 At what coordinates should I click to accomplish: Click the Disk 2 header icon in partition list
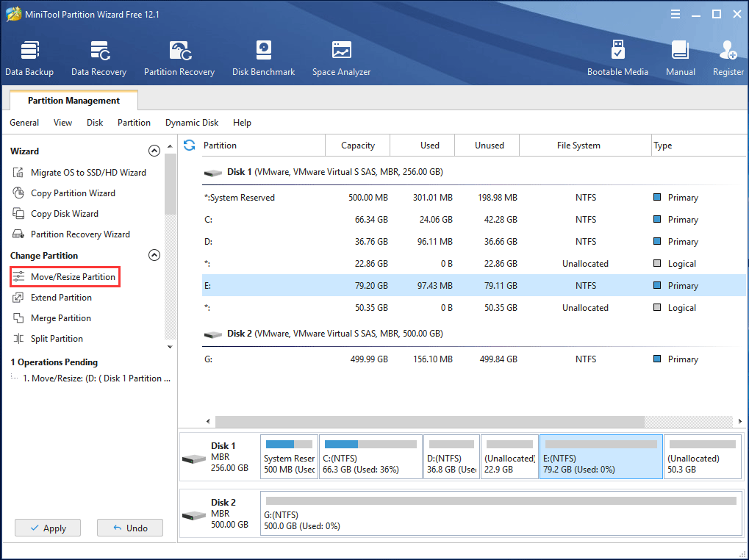[x=213, y=334]
